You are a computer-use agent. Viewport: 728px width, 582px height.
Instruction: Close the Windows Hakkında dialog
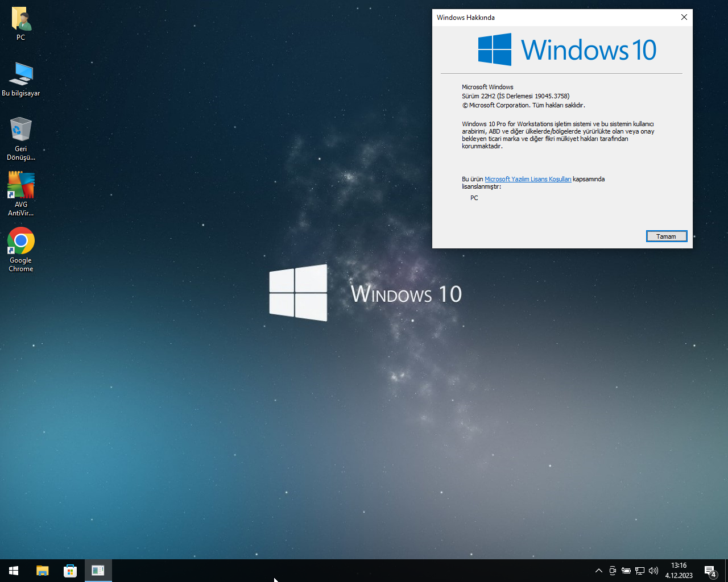684,17
